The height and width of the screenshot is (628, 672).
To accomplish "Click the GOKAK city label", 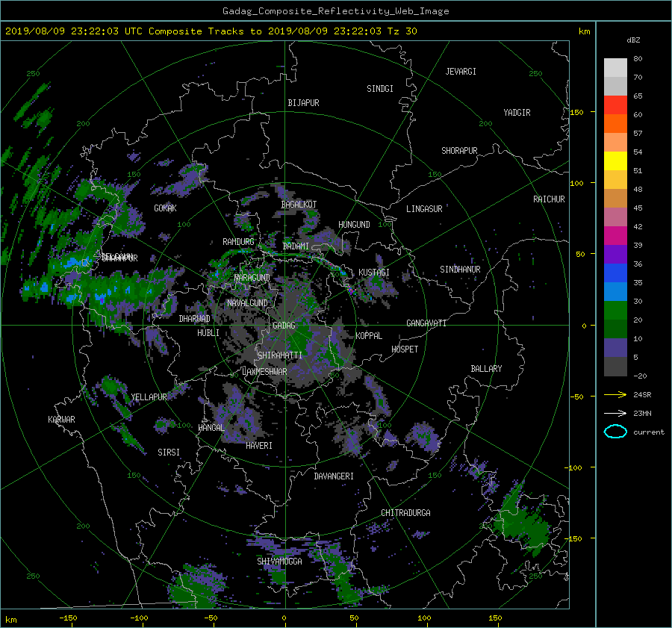I will [165, 208].
